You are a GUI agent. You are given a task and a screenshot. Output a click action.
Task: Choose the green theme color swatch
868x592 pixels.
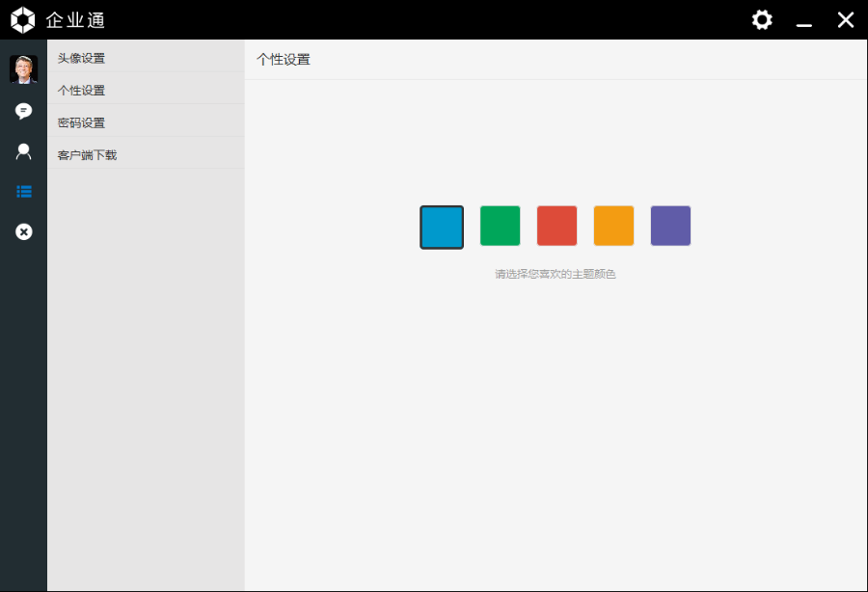point(500,226)
